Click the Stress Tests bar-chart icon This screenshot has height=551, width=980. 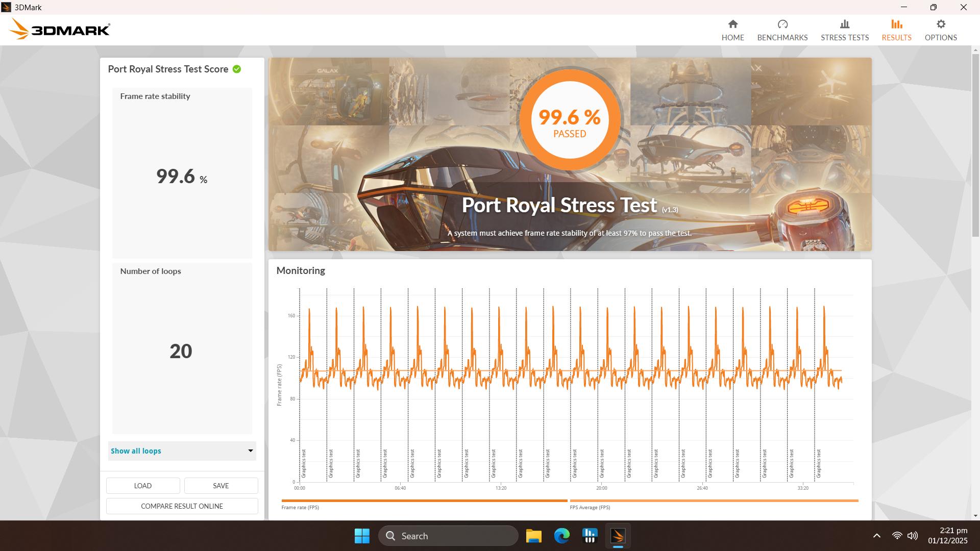coord(845,24)
